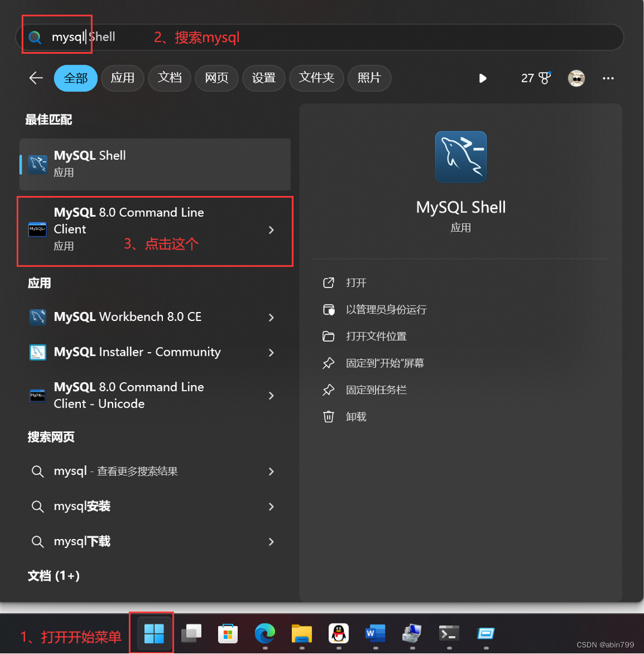Expand chevron for mysql安装 suggestion
644x654 pixels.
point(271,507)
